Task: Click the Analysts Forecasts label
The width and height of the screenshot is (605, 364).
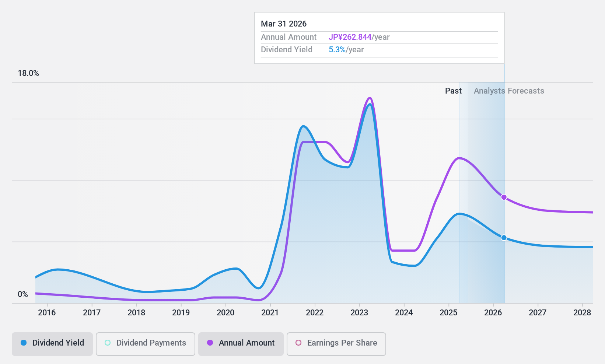Action: pos(509,91)
